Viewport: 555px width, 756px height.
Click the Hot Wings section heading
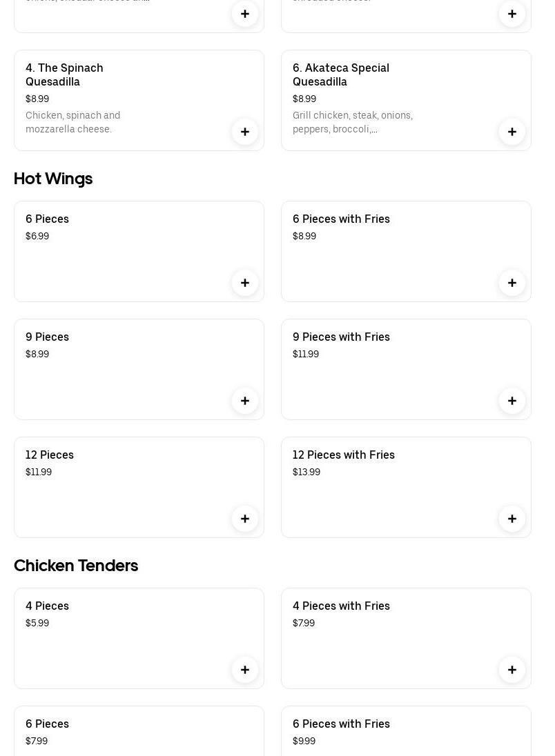[x=53, y=179]
